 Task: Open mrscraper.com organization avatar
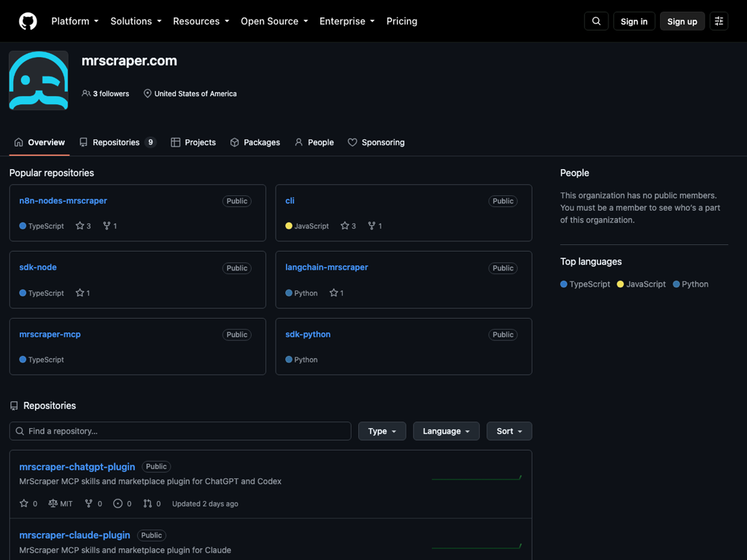[39, 80]
